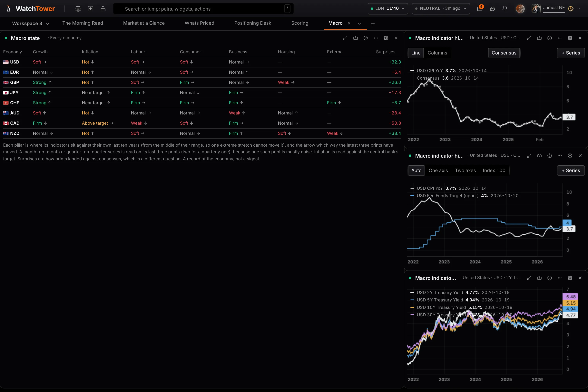Image resolution: width=588 pixels, height=392 pixels.
Task: Snapshot the USD CPI consensus chart widget
Action: [x=539, y=38]
